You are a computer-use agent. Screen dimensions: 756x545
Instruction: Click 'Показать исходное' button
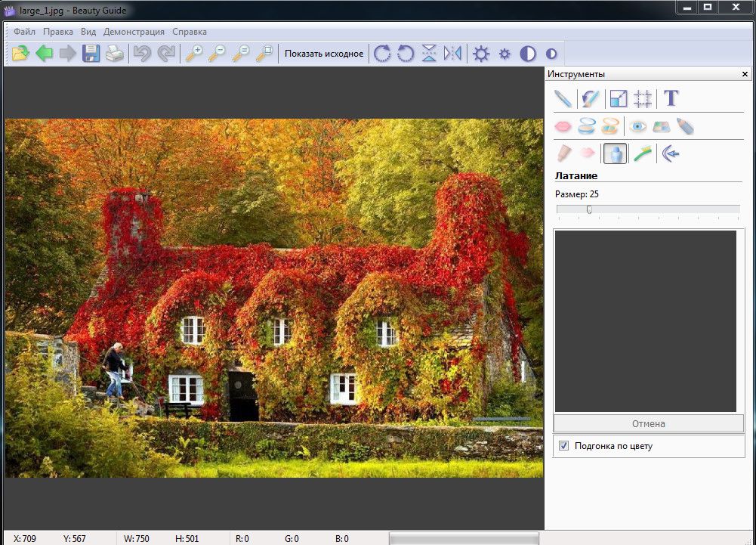point(324,54)
